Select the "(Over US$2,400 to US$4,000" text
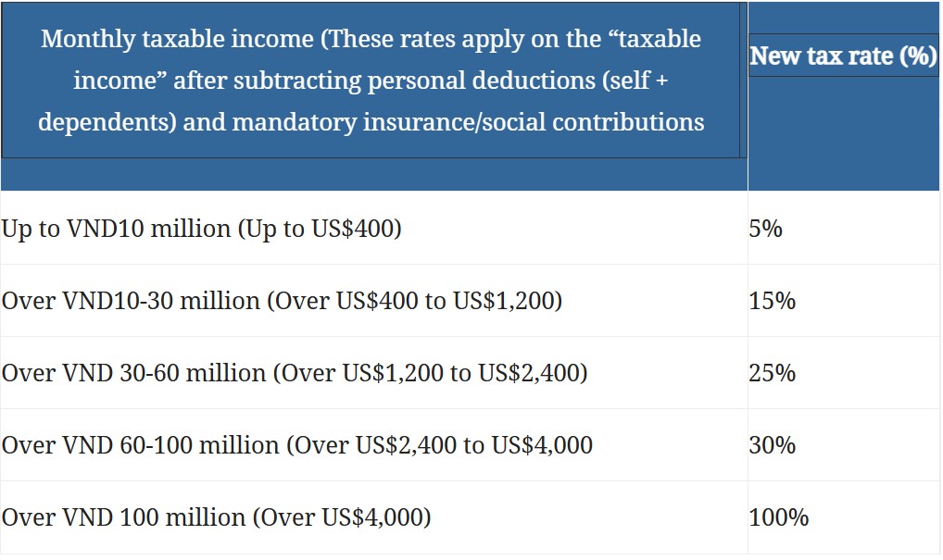 click(440, 445)
